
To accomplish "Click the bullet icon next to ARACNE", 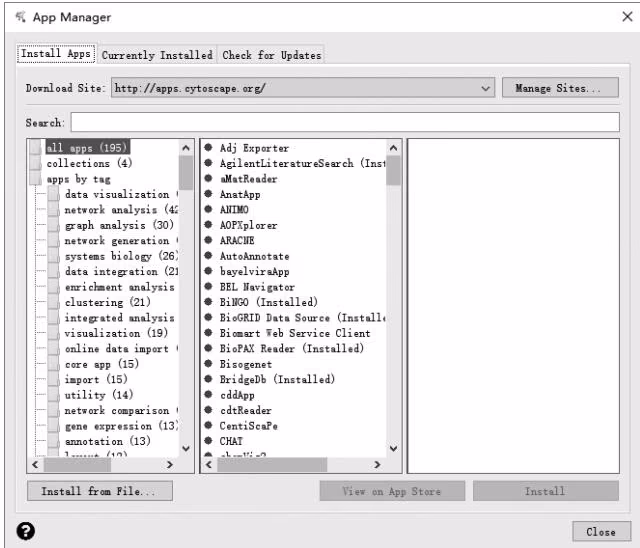I will click(208, 240).
